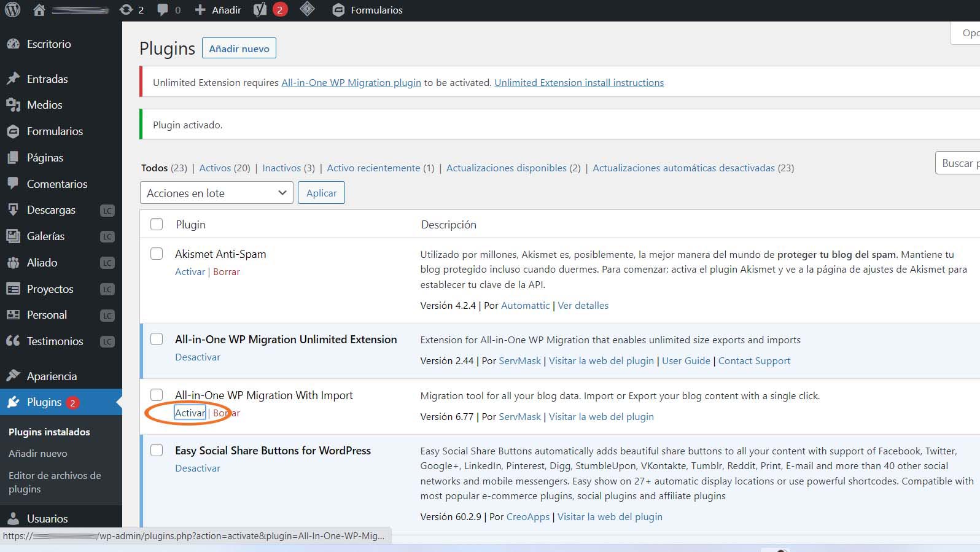The height and width of the screenshot is (552, 980).
Task: Click the Aplicar button
Action: tap(321, 193)
